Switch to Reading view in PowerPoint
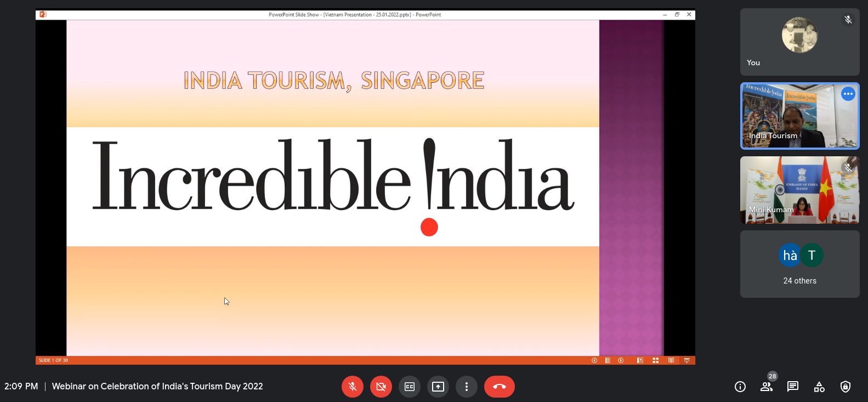Viewport: 868px width, 402px height. pos(671,360)
